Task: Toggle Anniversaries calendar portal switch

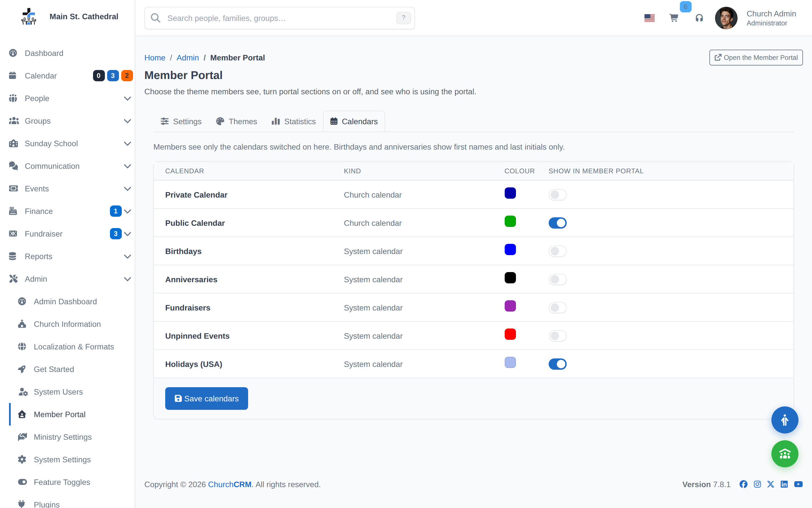Action: [x=557, y=279]
